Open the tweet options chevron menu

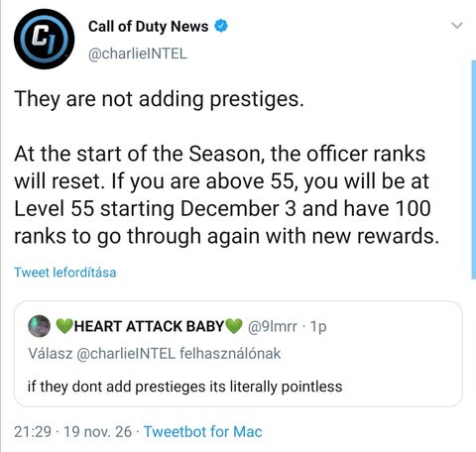[457, 26]
